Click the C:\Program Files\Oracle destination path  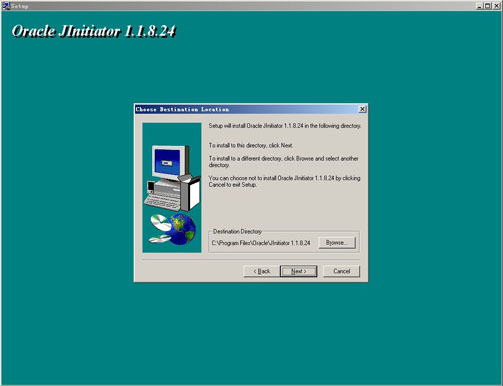[261, 243]
